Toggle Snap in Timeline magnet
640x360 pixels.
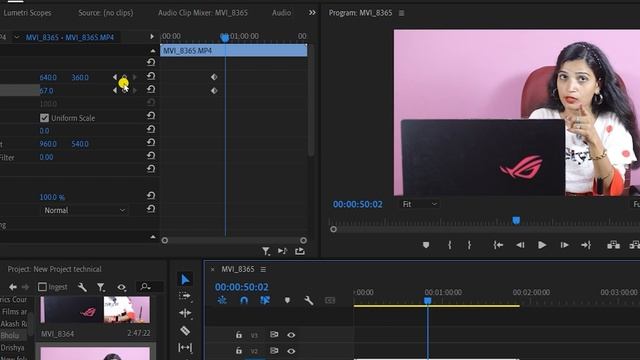[244, 300]
